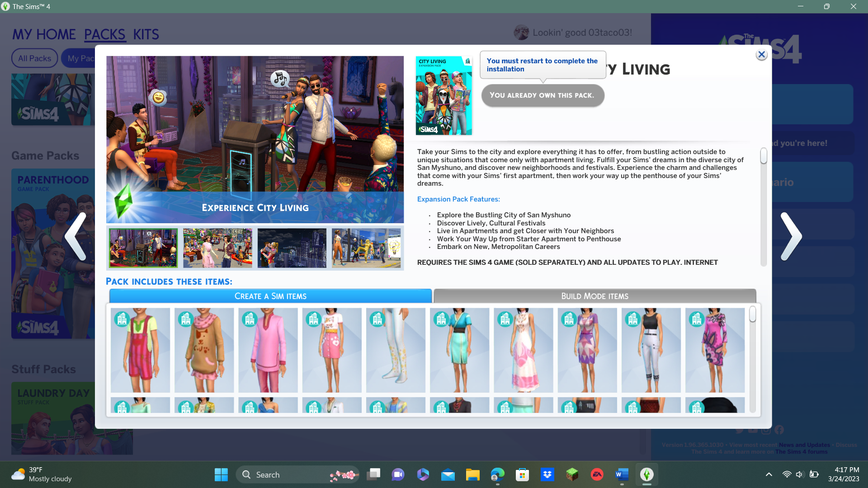Select child striped red overalls outfit item
Viewport: 868px width, 488px height.
[x=140, y=350]
